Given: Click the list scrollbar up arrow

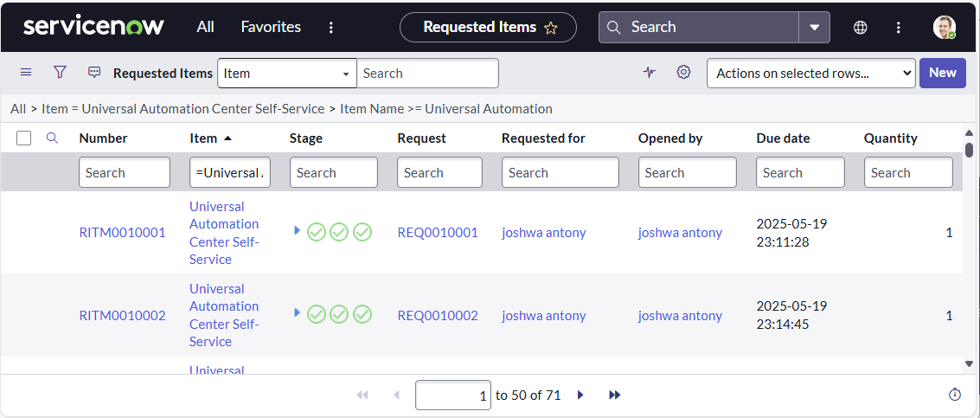Looking at the screenshot, I should coord(969,132).
